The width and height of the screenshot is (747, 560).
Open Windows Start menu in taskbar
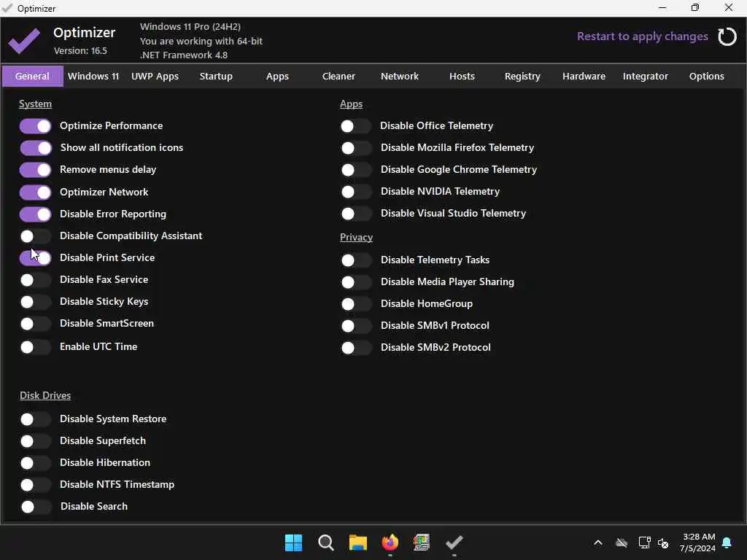293,542
